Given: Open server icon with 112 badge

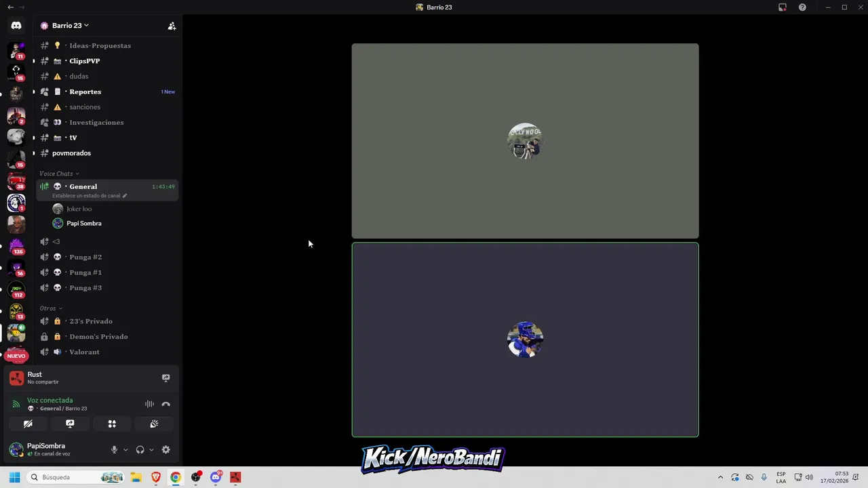Looking at the screenshot, I should tap(16, 289).
